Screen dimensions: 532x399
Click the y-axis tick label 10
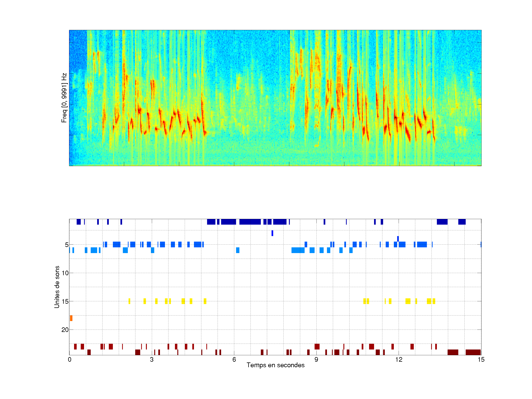pos(65,273)
